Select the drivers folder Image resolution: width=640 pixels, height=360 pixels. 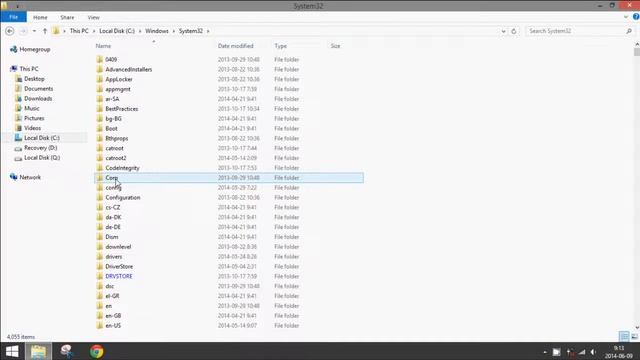[113, 257]
